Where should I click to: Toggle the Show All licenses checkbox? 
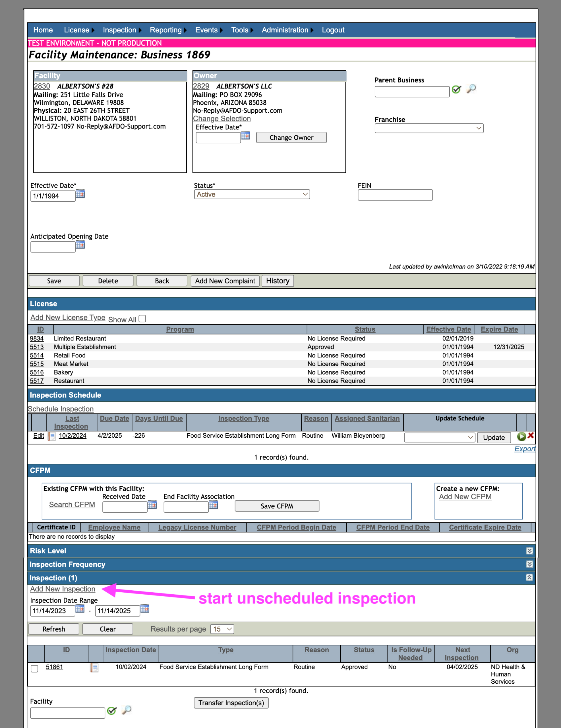click(142, 319)
